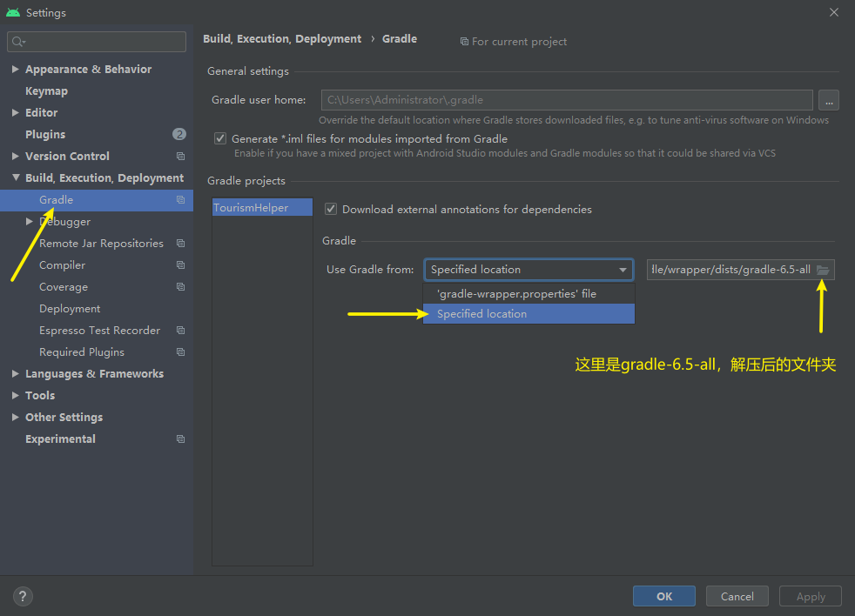The image size is (855, 616).
Task: Click the Apply button
Action: (811, 596)
